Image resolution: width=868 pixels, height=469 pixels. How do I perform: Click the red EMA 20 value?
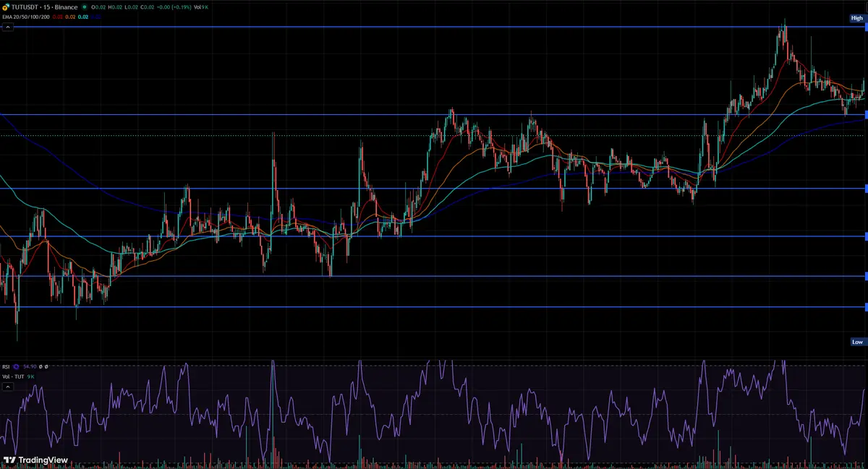58,17
